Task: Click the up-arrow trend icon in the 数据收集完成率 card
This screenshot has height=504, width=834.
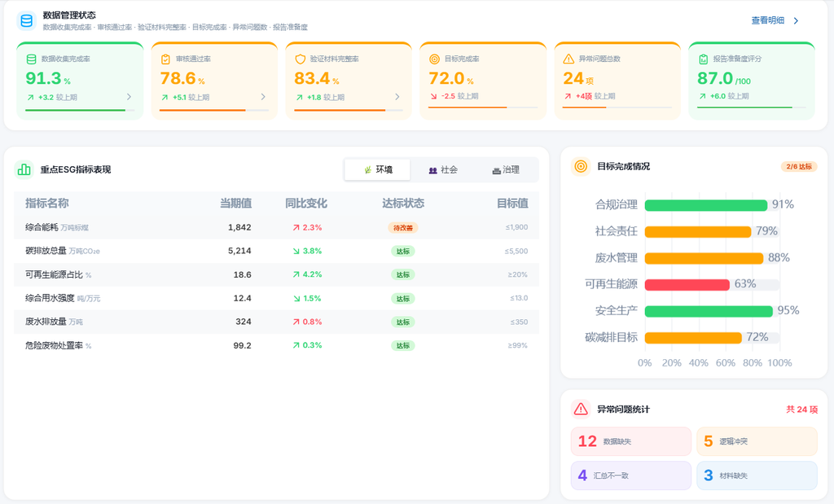Action: (x=30, y=97)
